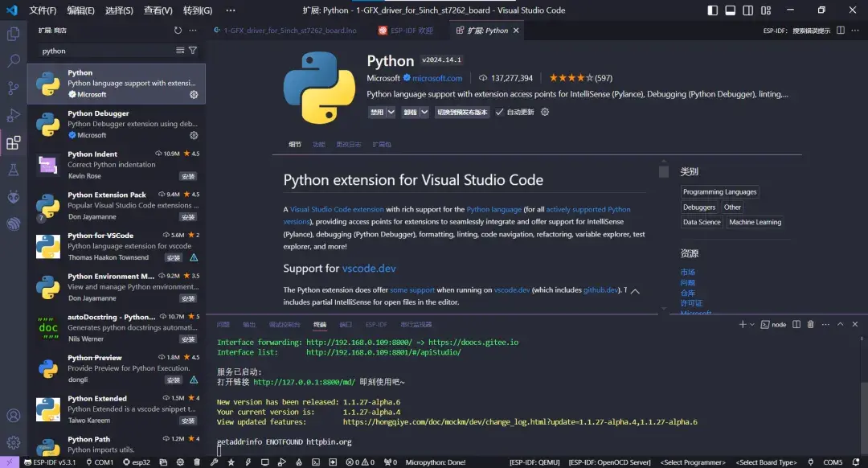Split the terminal panel
868x468 pixels.
click(x=796, y=325)
